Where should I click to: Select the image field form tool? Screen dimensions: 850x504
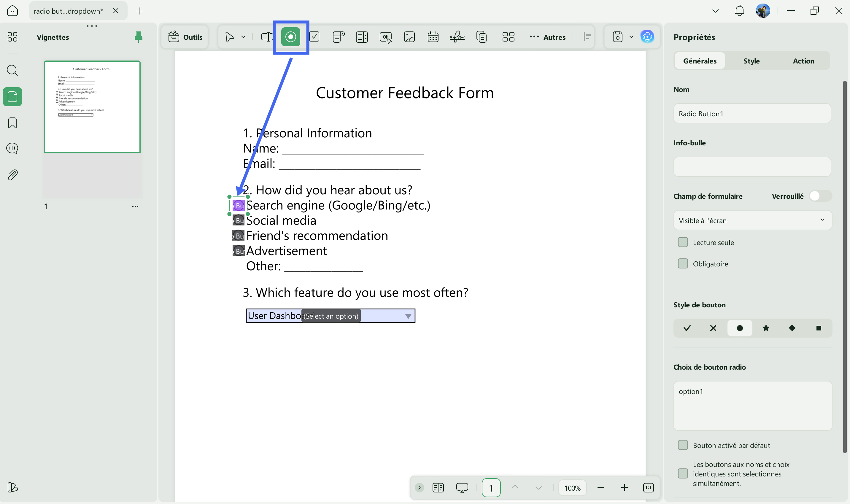click(409, 37)
